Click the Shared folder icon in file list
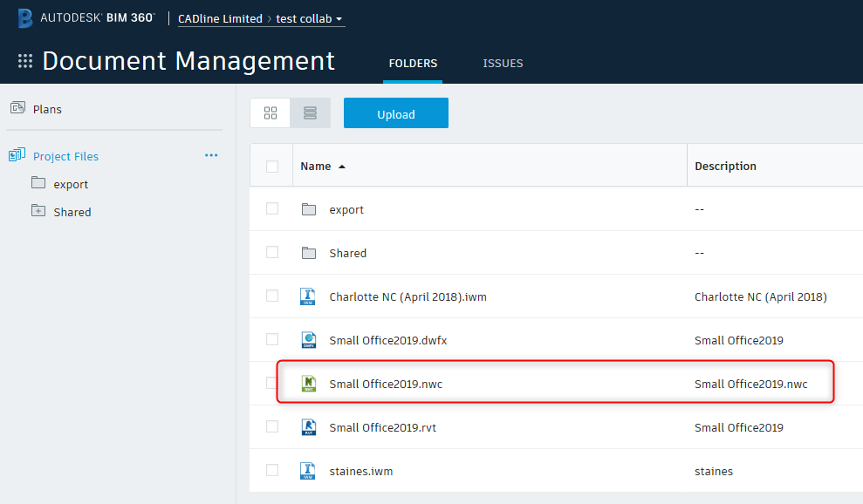The height and width of the screenshot is (504, 863). click(309, 253)
